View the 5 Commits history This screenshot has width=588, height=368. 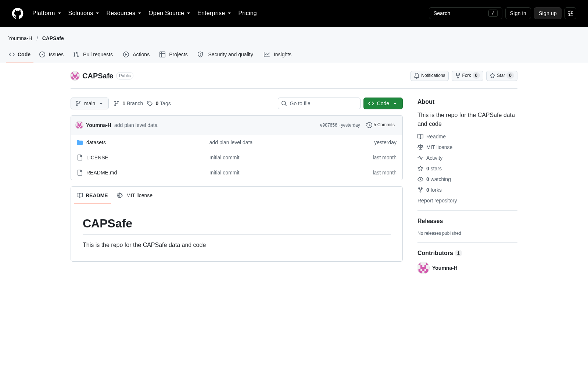(x=380, y=125)
